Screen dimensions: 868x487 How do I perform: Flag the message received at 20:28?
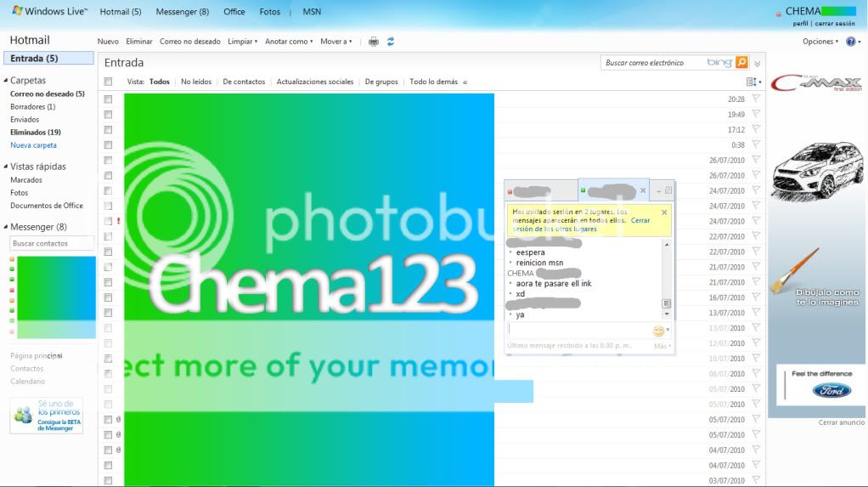point(756,99)
